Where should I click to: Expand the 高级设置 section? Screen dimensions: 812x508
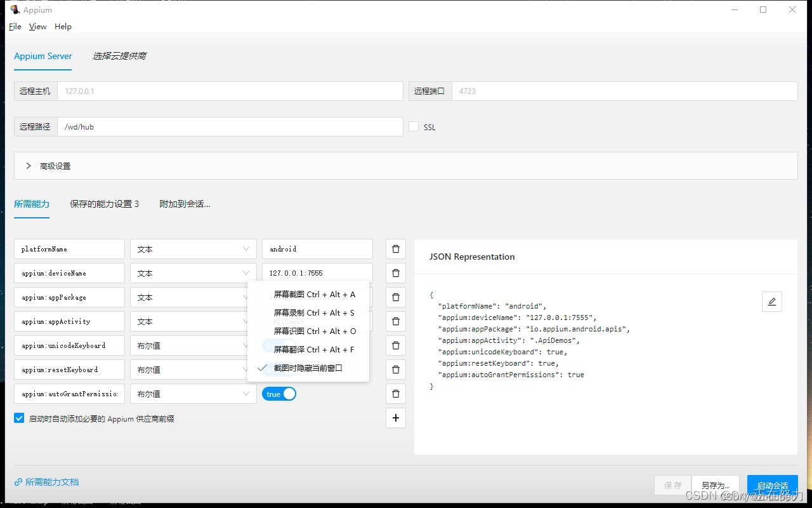click(406, 166)
